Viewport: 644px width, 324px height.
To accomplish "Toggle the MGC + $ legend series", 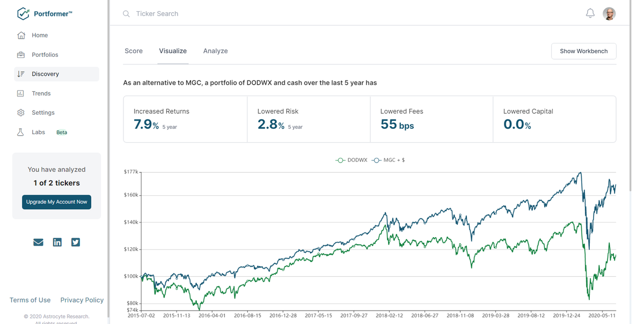I will pos(389,160).
